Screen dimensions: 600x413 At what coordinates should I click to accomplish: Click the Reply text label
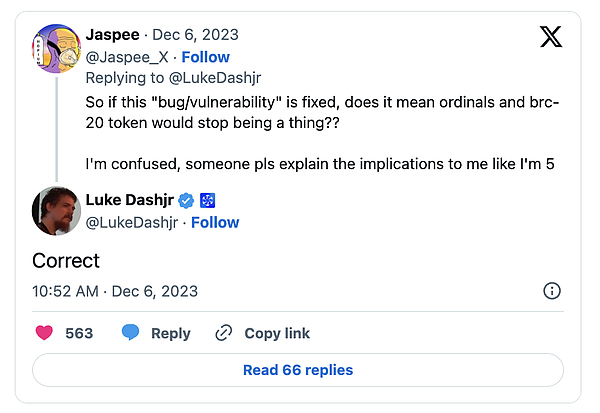click(171, 333)
